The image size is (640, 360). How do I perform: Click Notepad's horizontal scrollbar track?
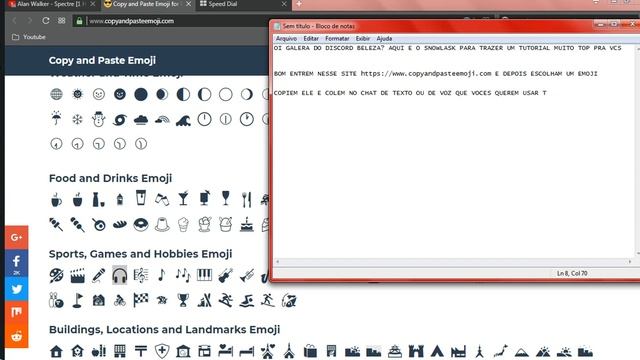point(453,262)
